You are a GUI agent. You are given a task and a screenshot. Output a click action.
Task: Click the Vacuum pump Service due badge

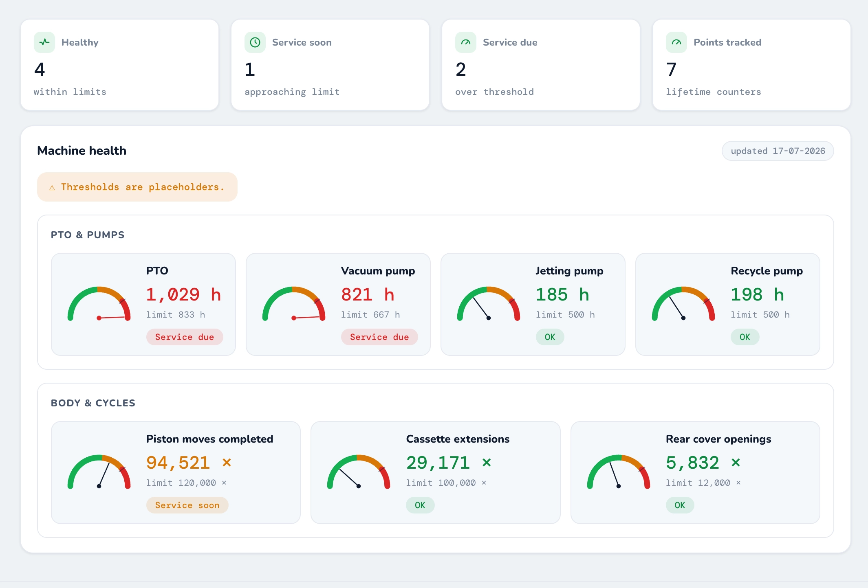[x=379, y=337]
